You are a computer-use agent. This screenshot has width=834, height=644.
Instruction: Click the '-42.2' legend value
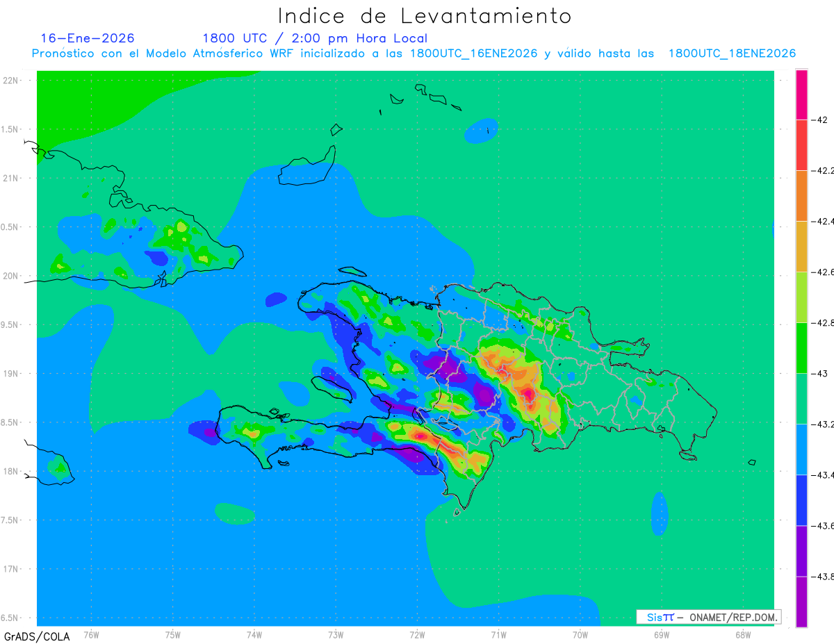824,171
